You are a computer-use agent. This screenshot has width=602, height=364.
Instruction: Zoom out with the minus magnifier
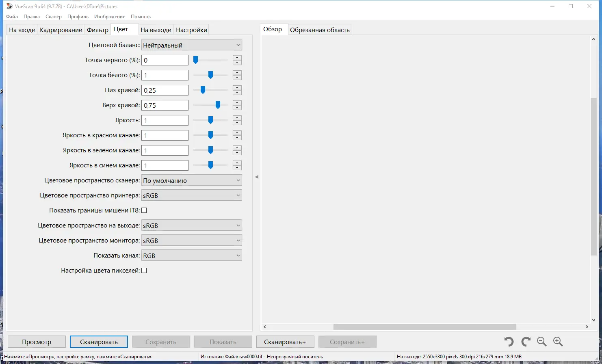pos(541,342)
